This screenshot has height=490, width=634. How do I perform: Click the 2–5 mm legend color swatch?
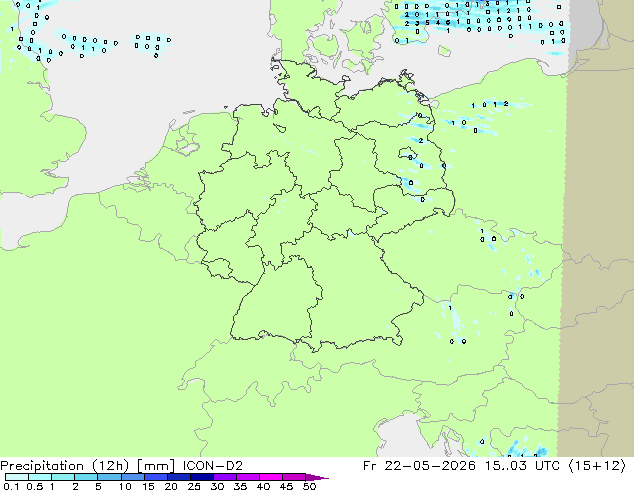86,477
